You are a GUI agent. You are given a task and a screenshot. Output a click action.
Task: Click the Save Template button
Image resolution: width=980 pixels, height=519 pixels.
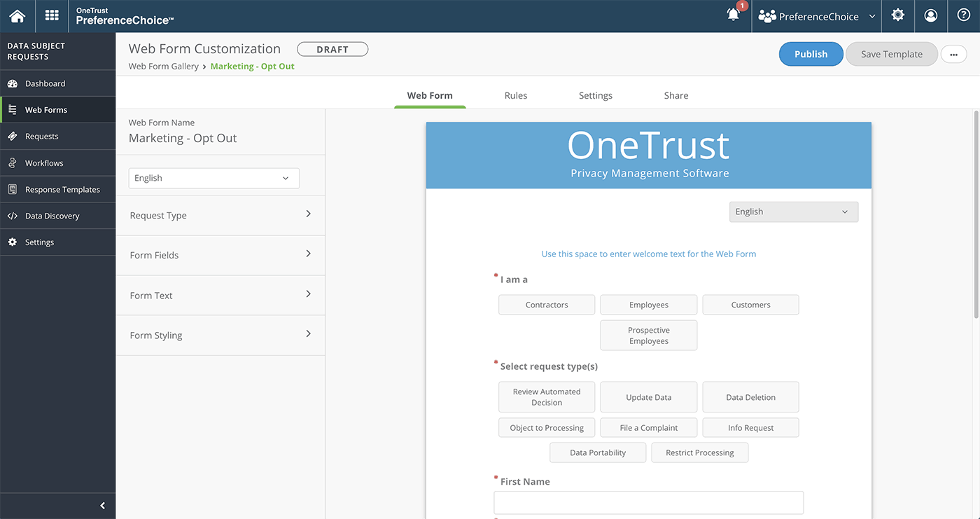coord(891,54)
